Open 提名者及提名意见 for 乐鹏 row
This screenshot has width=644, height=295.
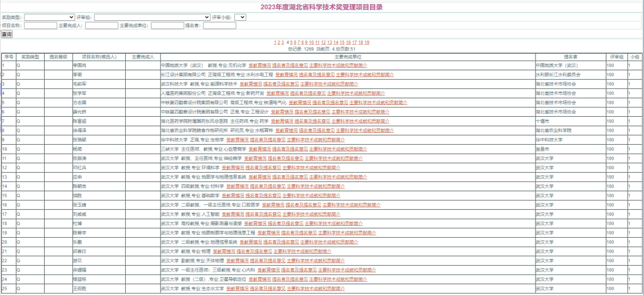coord(281,242)
